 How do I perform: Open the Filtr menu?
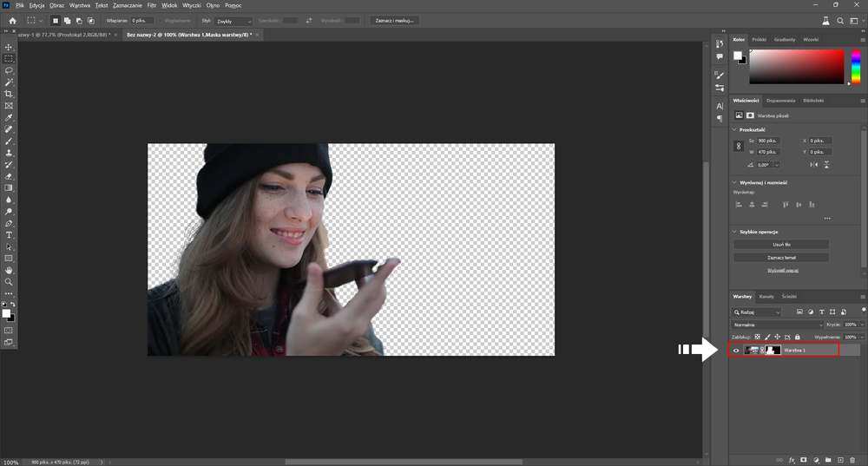click(152, 5)
